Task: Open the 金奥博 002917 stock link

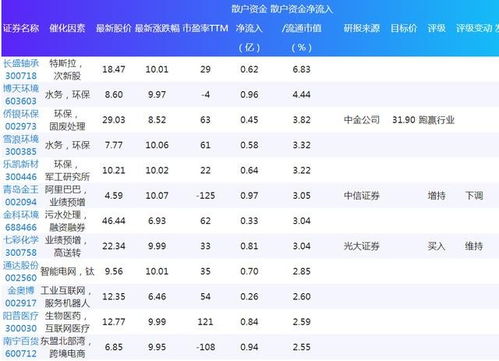Action: click(21, 297)
